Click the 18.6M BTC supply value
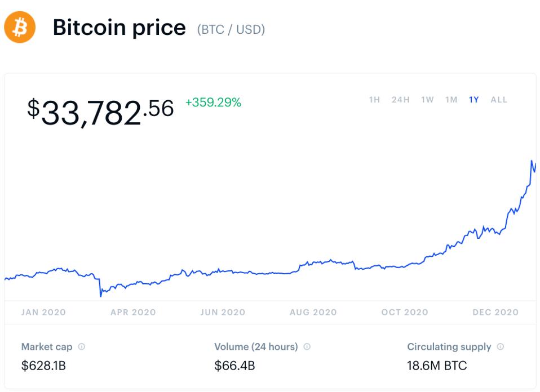This screenshot has height=392, width=540. (437, 366)
